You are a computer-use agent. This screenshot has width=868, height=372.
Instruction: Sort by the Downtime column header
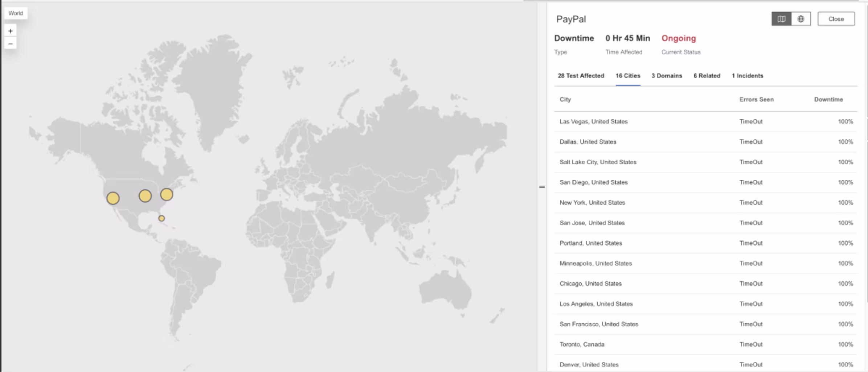828,99
